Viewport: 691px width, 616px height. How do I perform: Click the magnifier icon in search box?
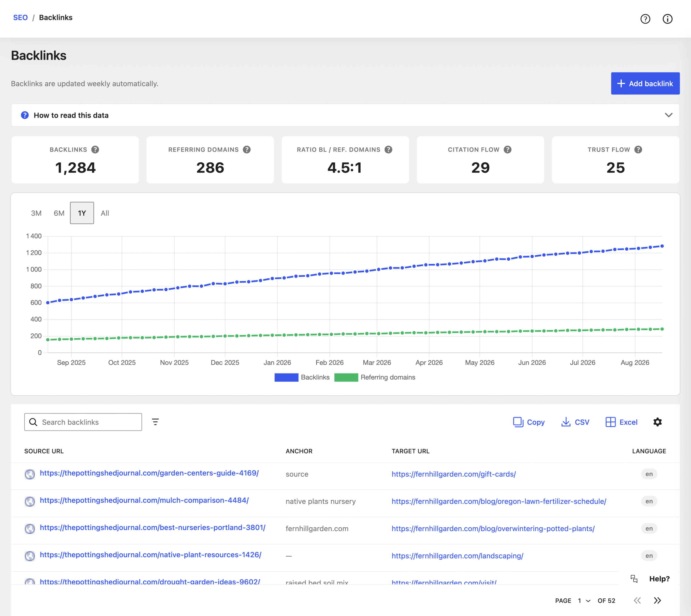coord(33,422)
